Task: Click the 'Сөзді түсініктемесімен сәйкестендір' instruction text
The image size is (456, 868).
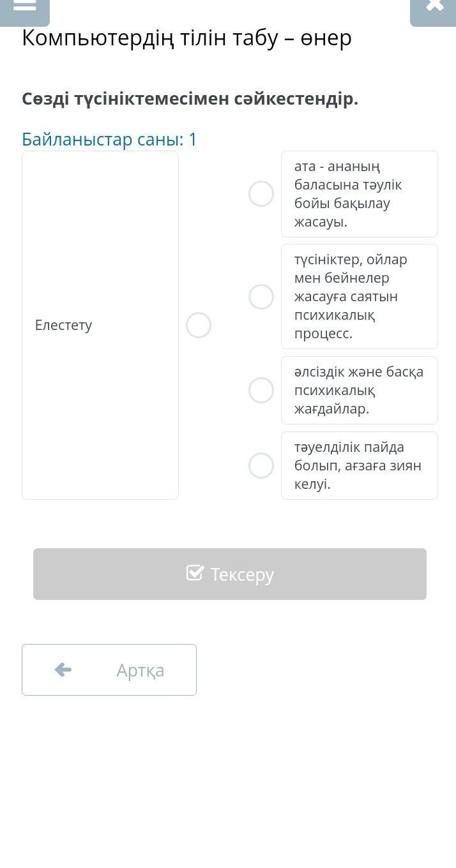Action: click(x=190, y=99)
